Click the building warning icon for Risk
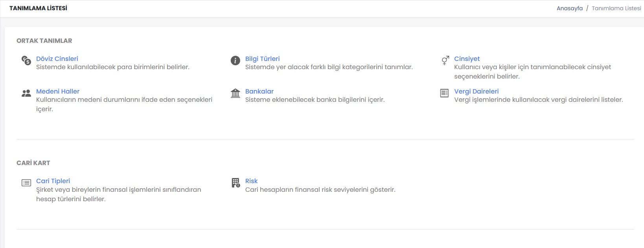The image size is (644, 248). pyautogui.click(x=236, y=183)
